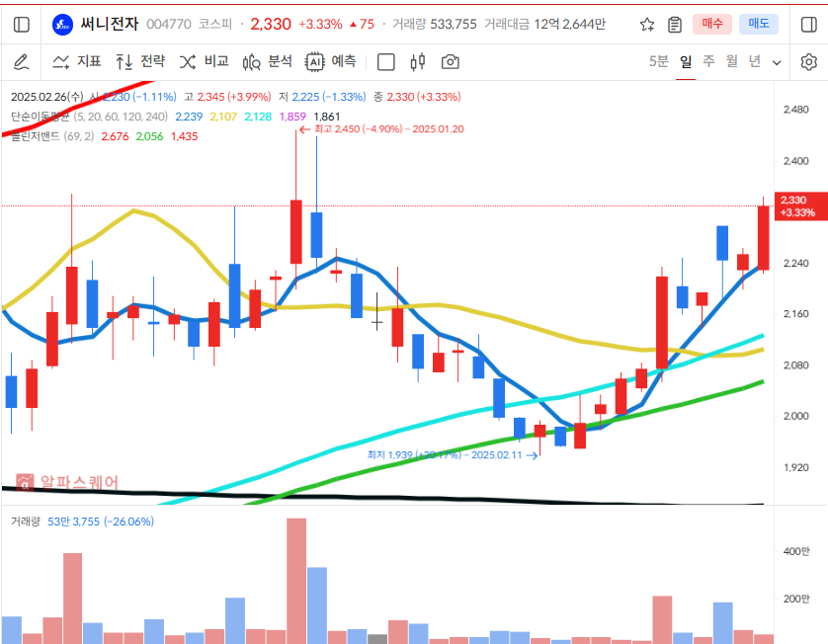Switch chart type with candlestick icon
Image resolution: width=828 pixels, height=644 pixels.
pyautogui.click(x=418, y=62)
